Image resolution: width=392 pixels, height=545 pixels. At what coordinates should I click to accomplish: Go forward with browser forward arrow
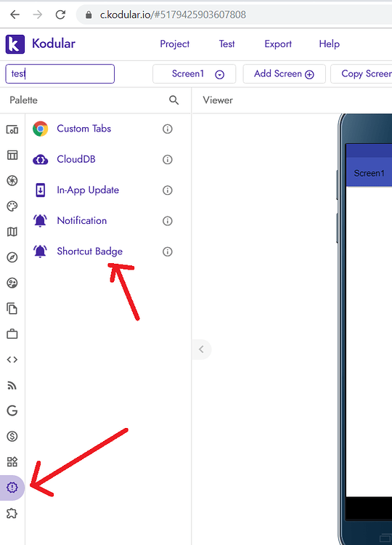click(38, 15)
